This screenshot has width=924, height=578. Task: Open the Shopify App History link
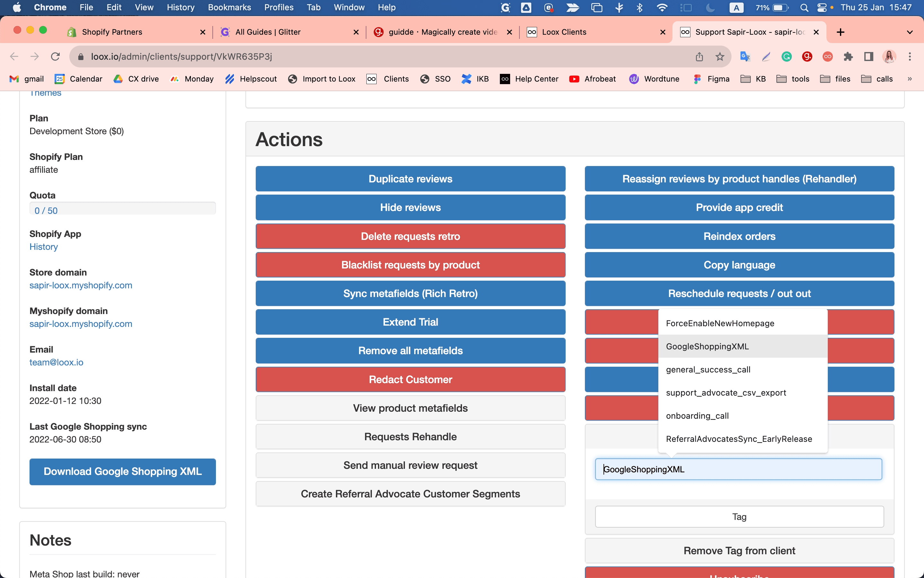click(44, 247)
